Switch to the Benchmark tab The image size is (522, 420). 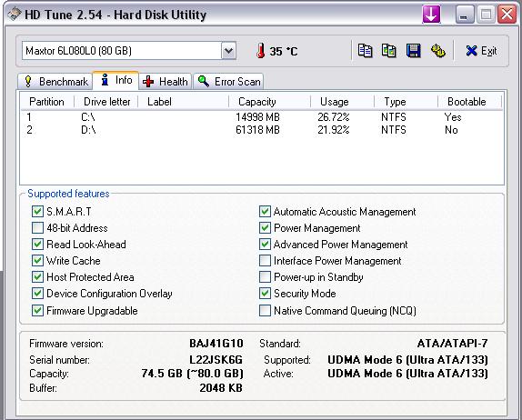55,82
